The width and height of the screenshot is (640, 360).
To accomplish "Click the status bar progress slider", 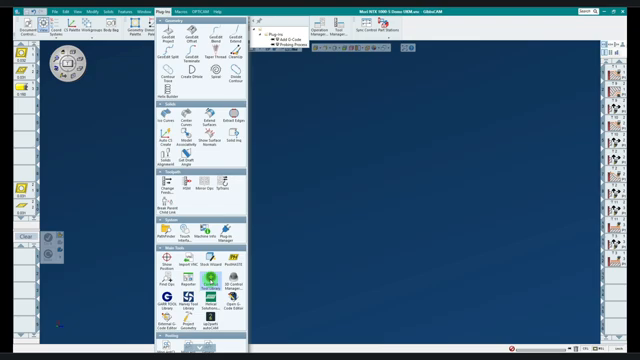I will pos(541,349).
